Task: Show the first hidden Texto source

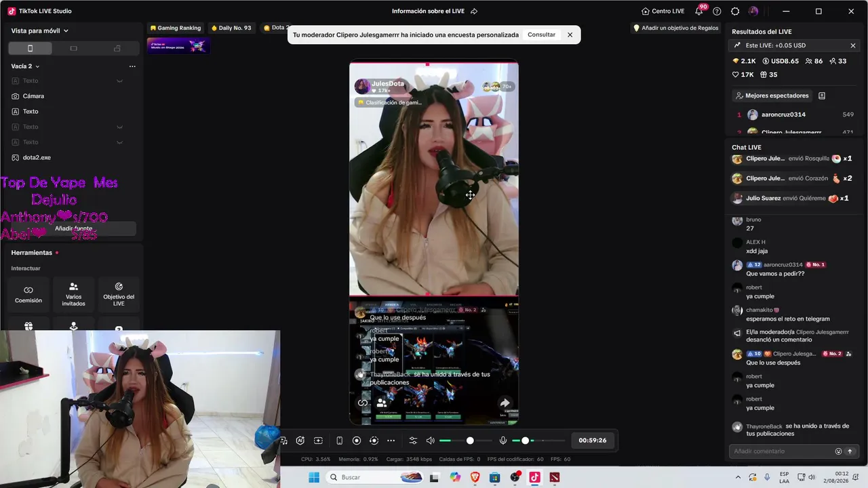Action: point(119,81)
